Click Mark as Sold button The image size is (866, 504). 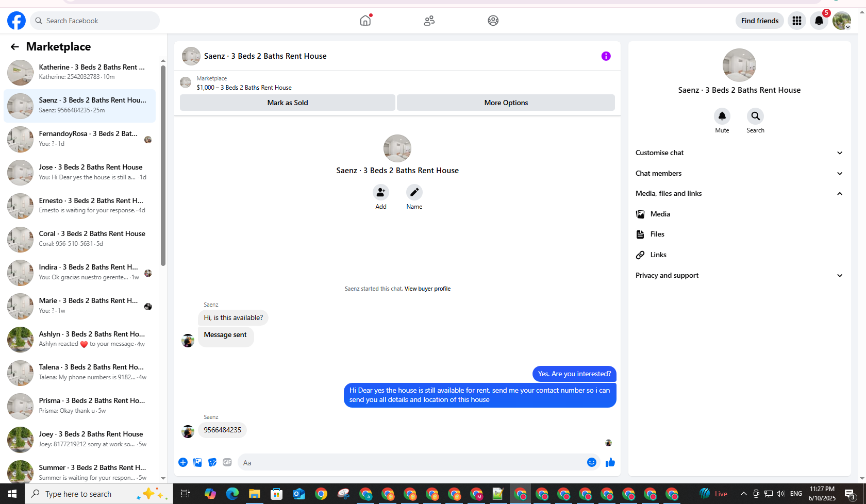(x=288, y=103)
